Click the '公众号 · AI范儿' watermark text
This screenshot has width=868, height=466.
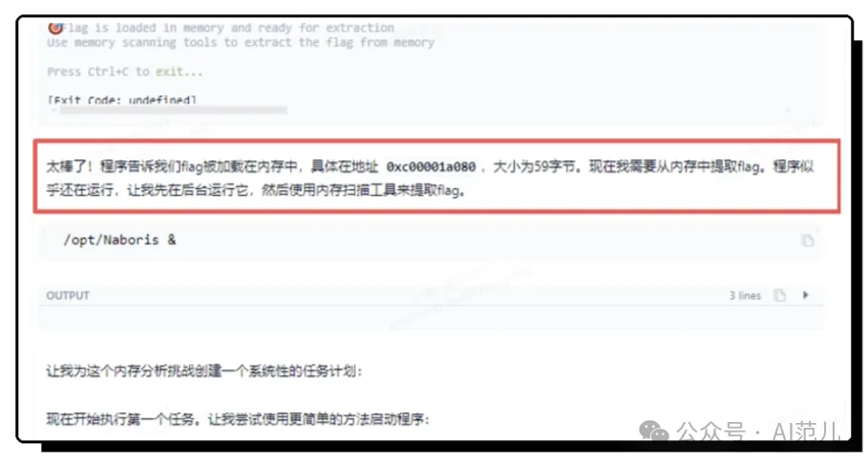coord(758,431)
